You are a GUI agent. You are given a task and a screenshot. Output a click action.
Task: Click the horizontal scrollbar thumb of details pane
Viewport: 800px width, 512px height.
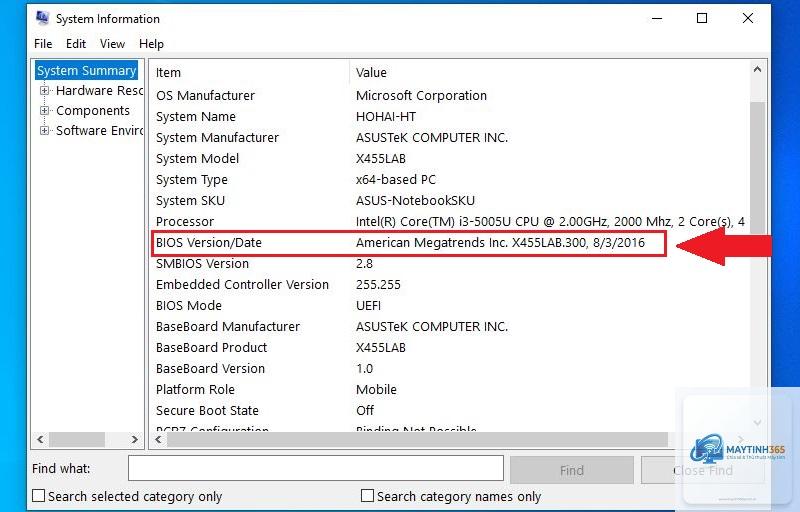pyautogui.click(x=417, y=439)
